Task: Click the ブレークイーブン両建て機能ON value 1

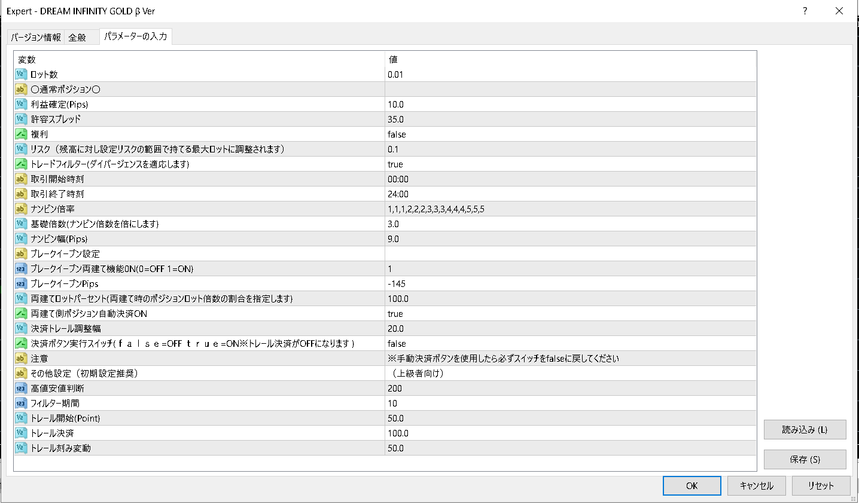Action: tap(390, 268)
